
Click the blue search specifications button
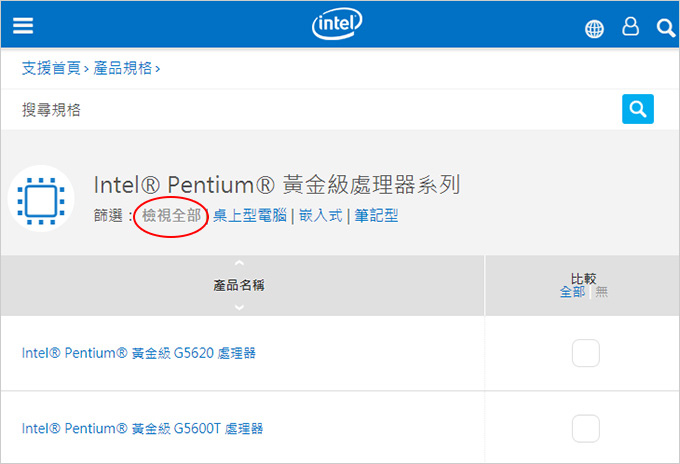[x=638, y=109]
